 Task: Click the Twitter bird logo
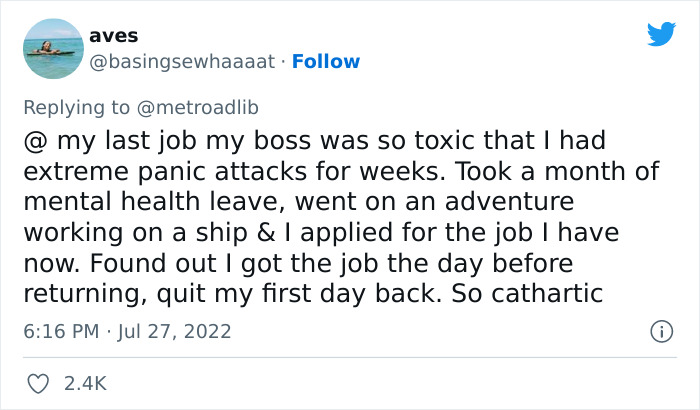(x=661, y=34)
